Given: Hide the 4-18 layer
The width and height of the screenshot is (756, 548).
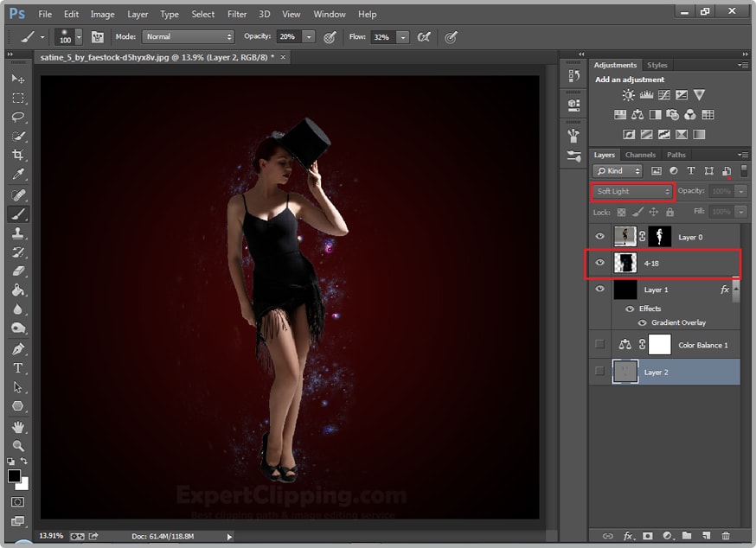Looking at the screenshot, I should (599, 263).
